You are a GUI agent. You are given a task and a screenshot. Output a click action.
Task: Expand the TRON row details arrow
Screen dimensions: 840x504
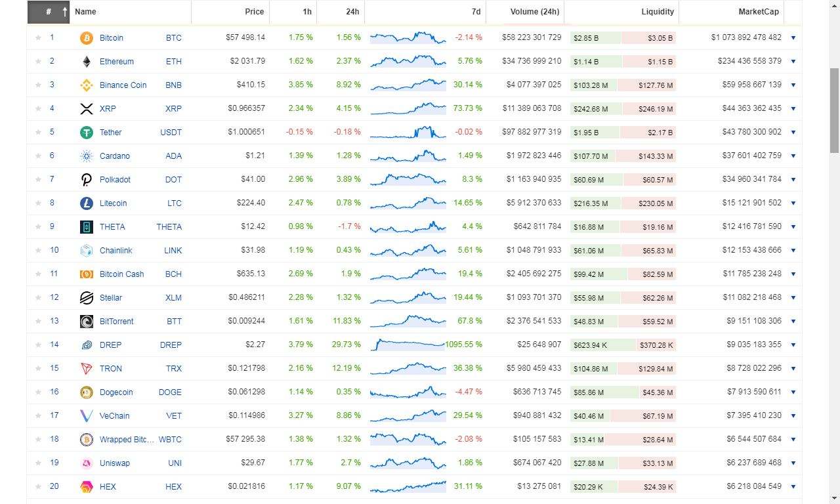click(793, 369)
